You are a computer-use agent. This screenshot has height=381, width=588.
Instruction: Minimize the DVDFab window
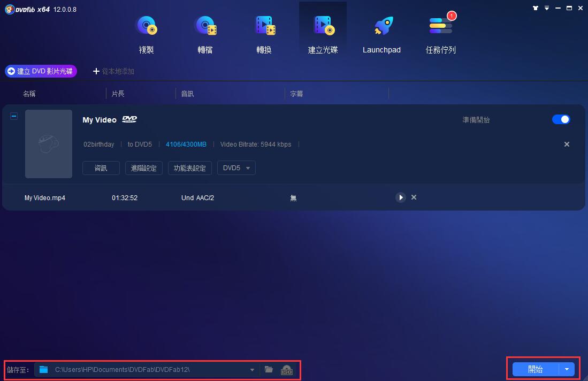(558, 8)
